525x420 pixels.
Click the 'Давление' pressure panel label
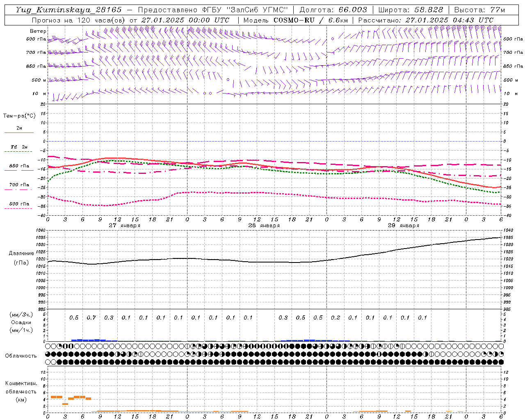(21, 253)
